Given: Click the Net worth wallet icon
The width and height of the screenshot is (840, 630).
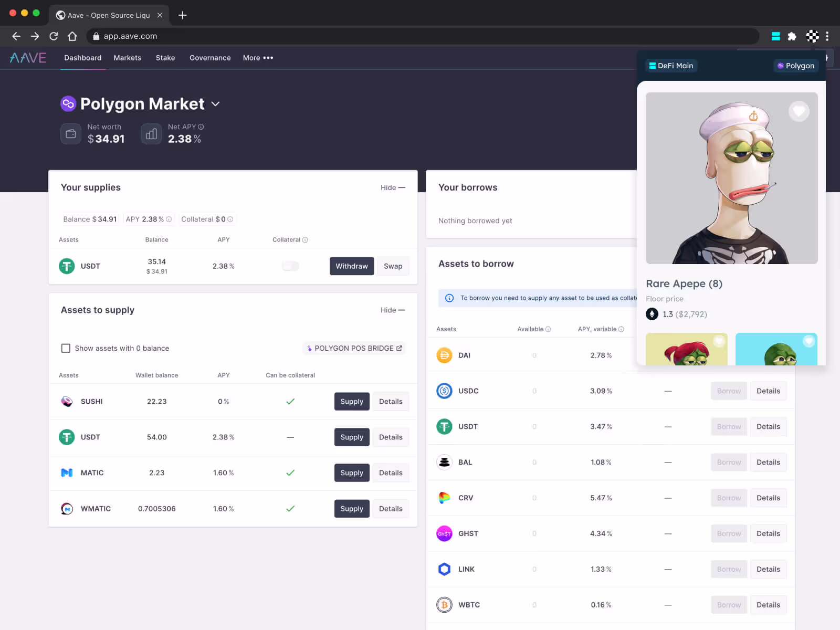Looking at the screenshot, I should coord(71,134).
